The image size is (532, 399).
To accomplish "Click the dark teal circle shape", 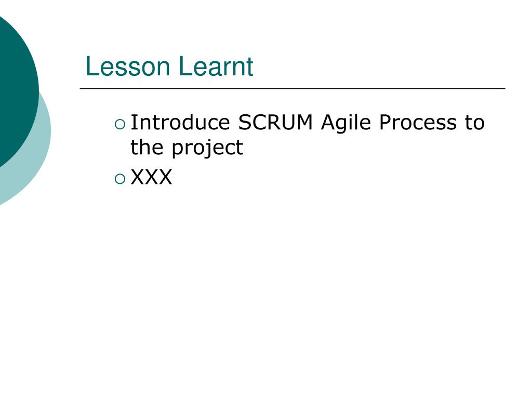I will coord(17,90).
